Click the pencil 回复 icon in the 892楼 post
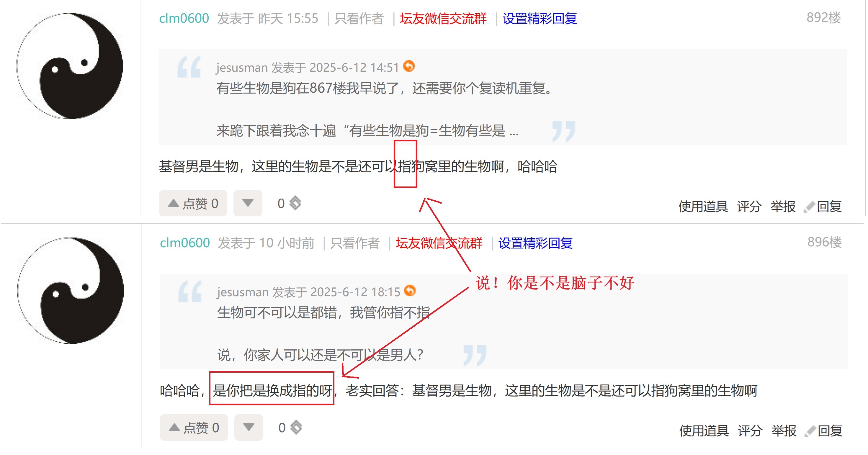This screenshot has height=455, width=868. [x=809, y=207]
